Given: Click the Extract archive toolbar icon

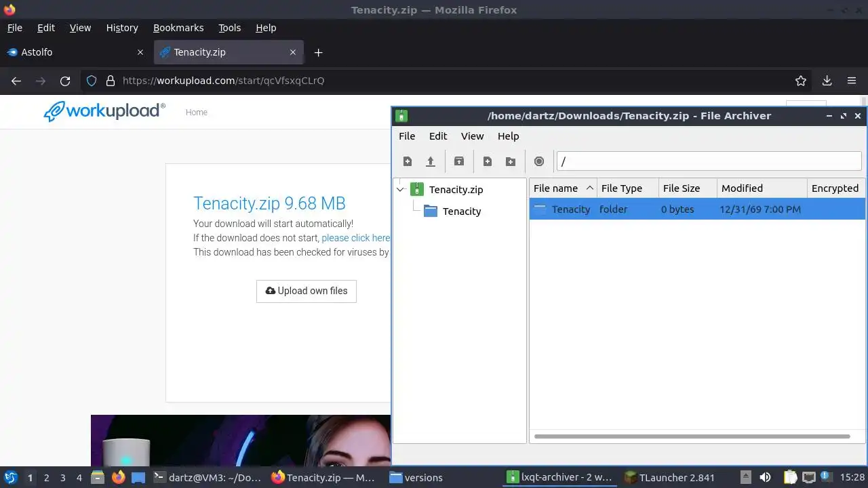Looking at the screenshot, I should (459, 161).
